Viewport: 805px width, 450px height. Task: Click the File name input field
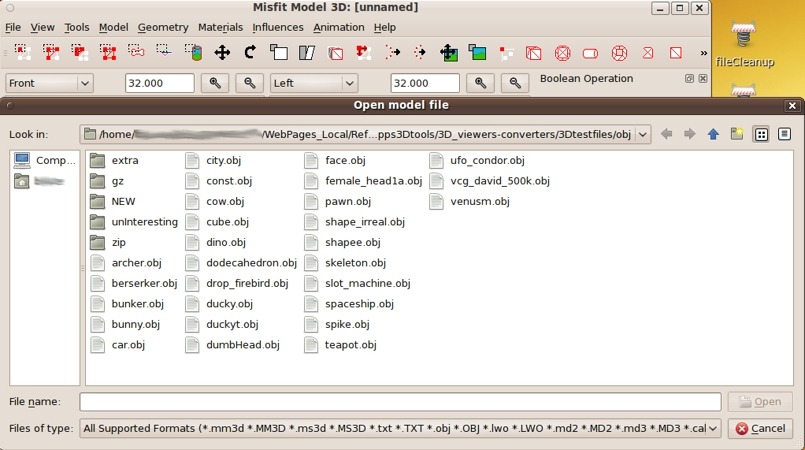click(x=400, y=402)
